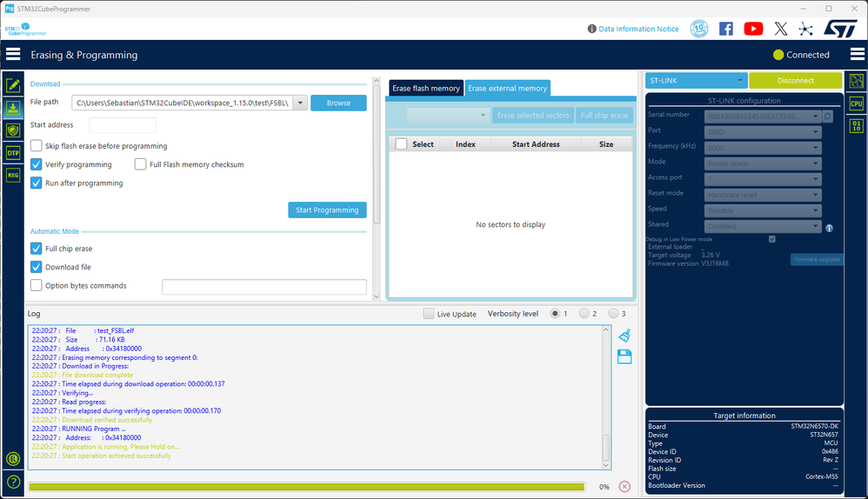
Task: Tick the Select all sectors header checkbox
Action: coord(401,143)
